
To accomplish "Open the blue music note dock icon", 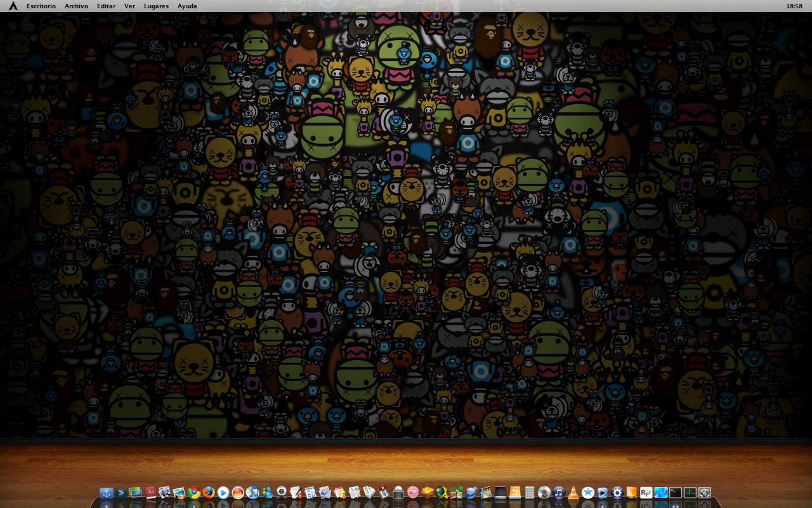I will point(559,493).
